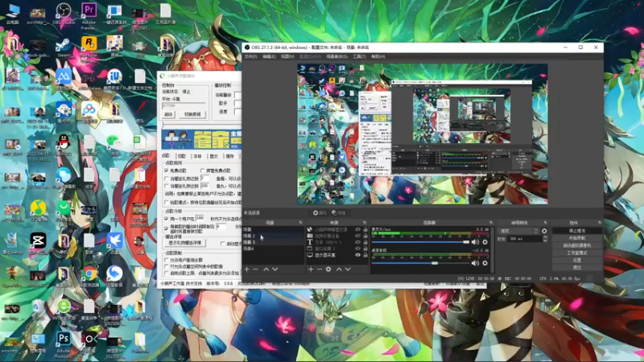Remove the selected scene in OBS
The height and width of the screenshot is (362, 644).
255,269
